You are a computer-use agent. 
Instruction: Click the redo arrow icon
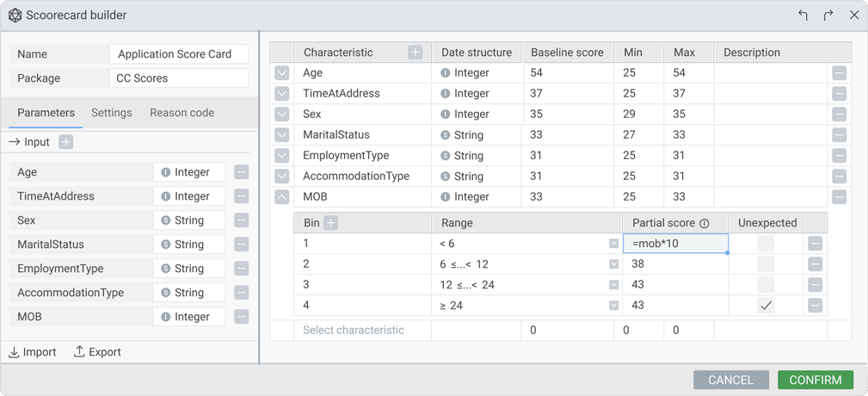[828, 15]
